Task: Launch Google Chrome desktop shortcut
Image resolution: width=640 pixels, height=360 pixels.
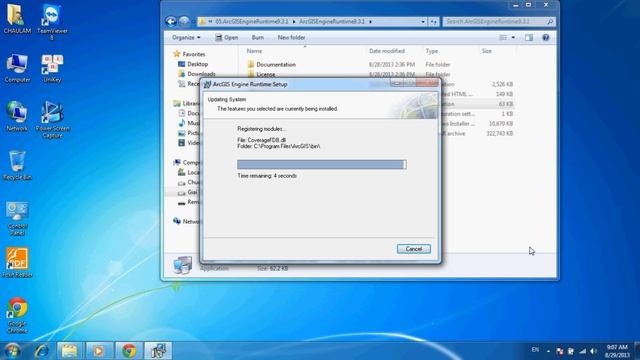Action: click(17, 316)
